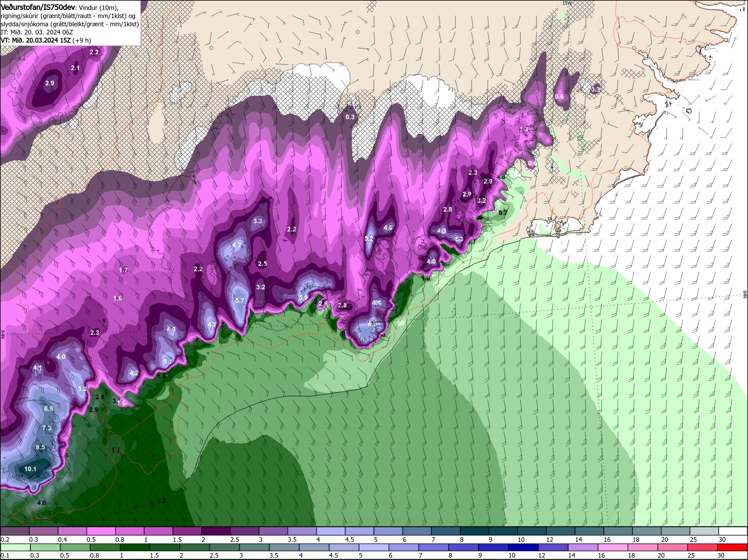Click the 5.9 value label
The image size is (748, 560).
point(303,298)
